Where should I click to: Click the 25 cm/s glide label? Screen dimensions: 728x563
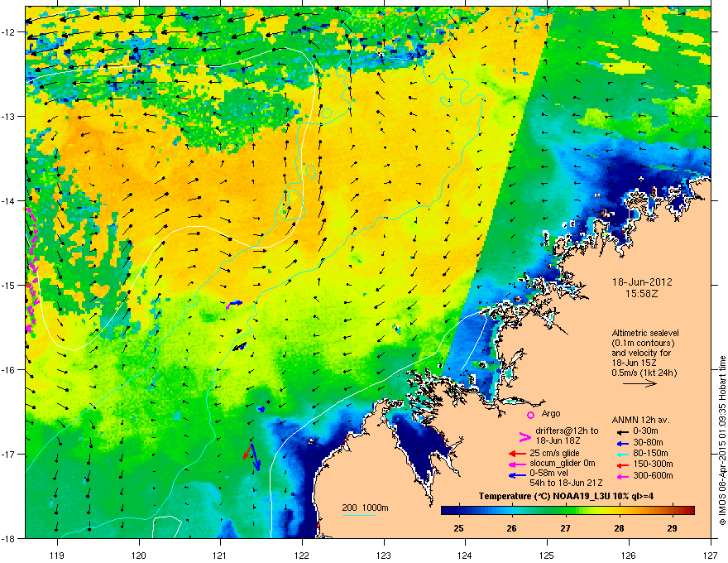pyautogui.click(x=554, y=453)
